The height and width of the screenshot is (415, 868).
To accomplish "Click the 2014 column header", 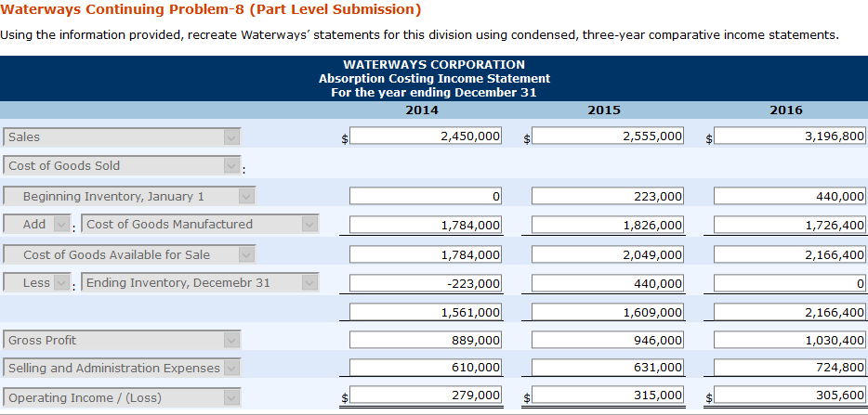I will click(422, 110).
